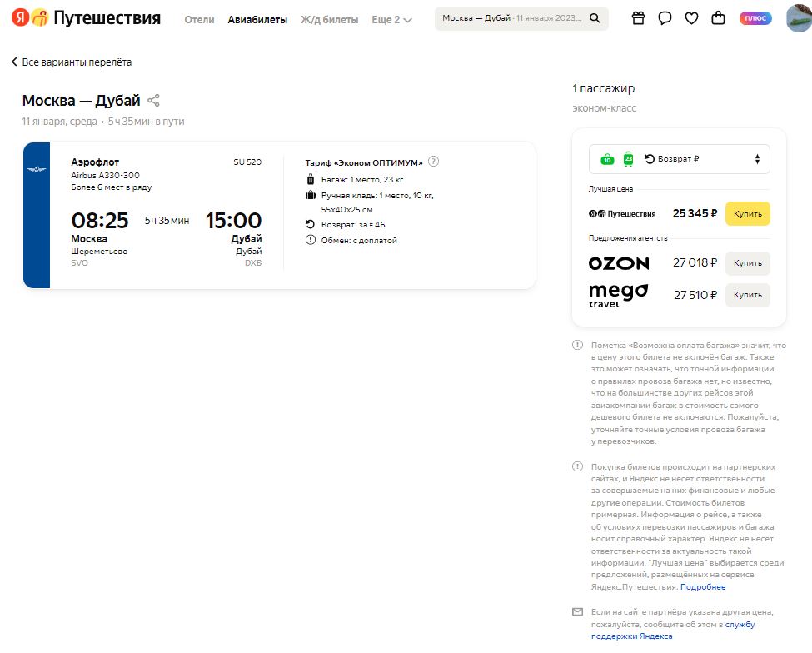The height and width of the screenshot is (653, 812).
Task: Click the DXB airport code
Action: (253, 262)
